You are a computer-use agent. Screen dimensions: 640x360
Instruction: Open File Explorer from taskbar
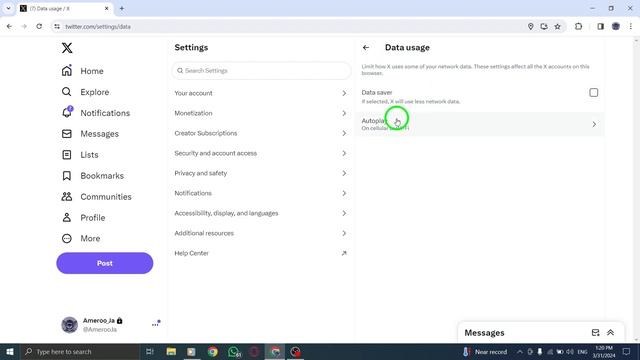click(171, 351)
